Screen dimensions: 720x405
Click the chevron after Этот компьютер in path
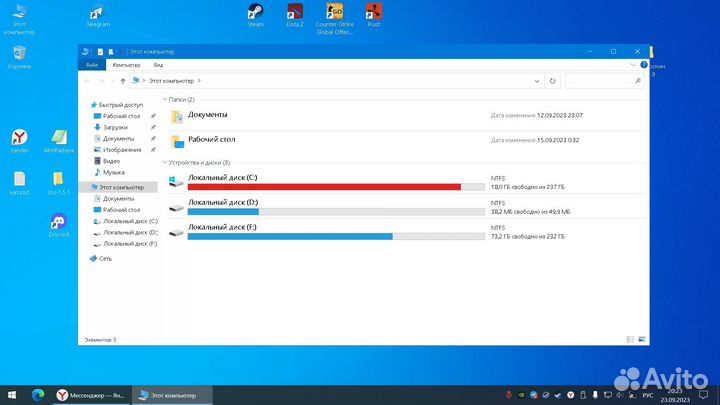(199, 81)
